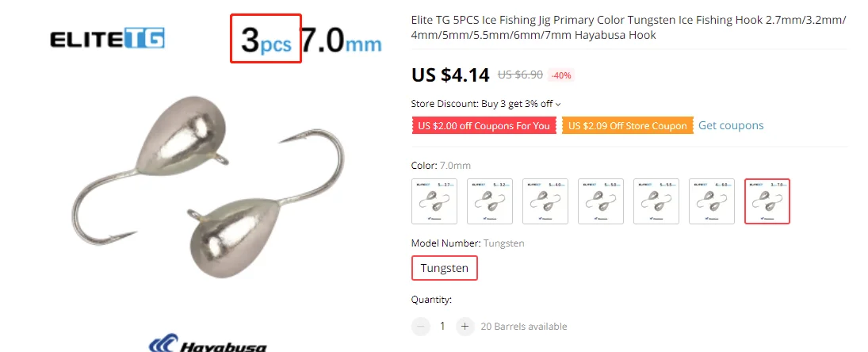Select the 6.0mm variant thumbnail
868x352 pixels.
711,201
